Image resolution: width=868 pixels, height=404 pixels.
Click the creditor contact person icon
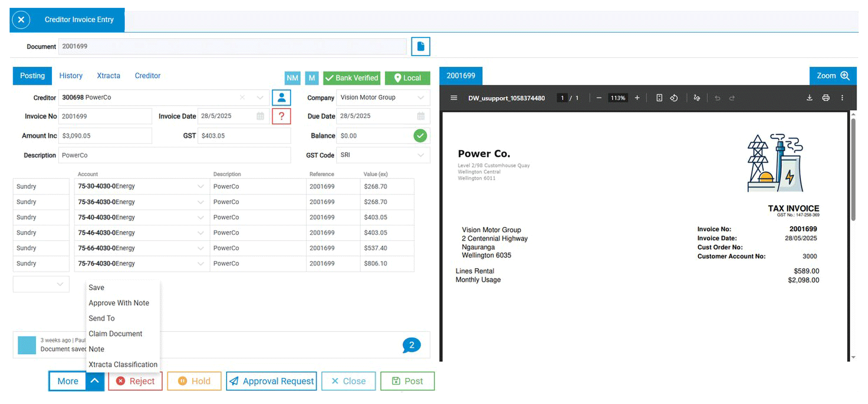(x=281, y=98)
